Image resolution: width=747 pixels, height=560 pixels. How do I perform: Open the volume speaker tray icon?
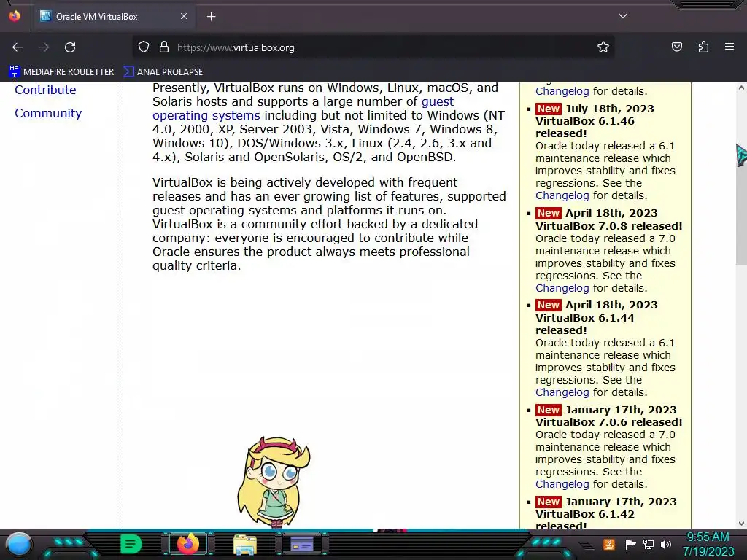coord(666,544)
